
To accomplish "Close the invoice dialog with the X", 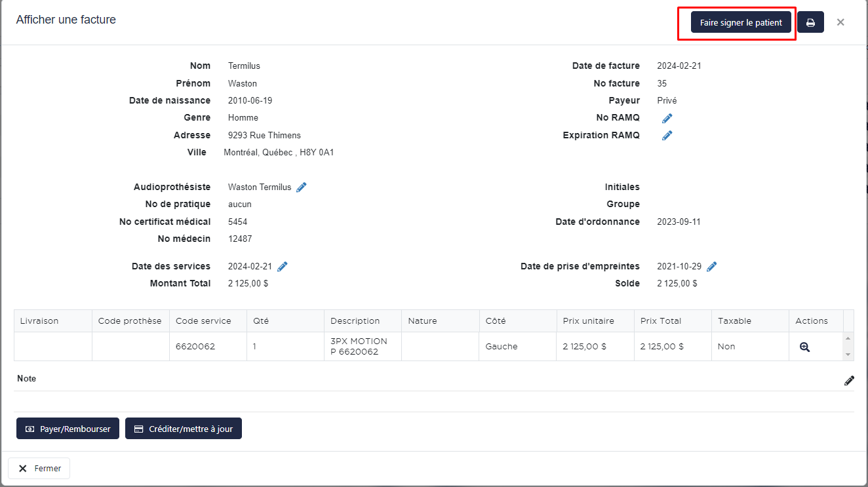I will coord(840,22).
